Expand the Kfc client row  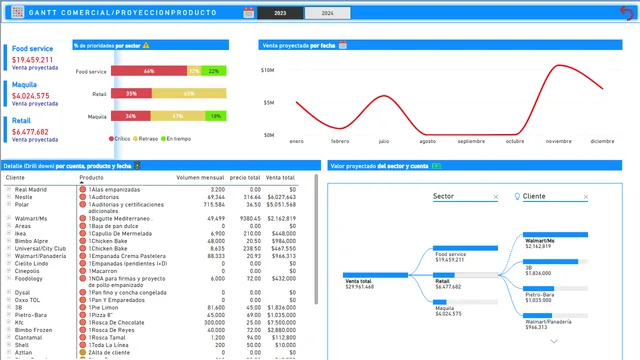tap(9, 322)
